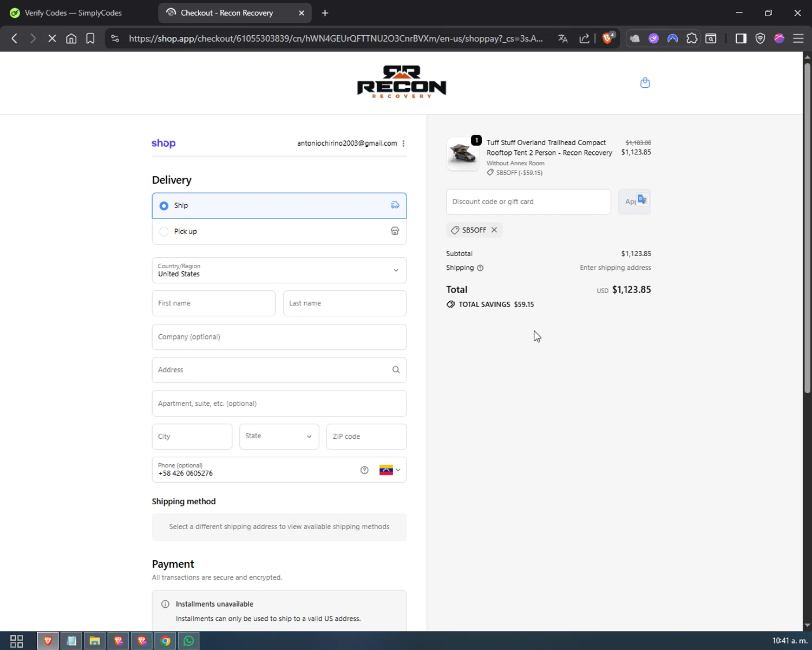Select the Ship delivery option

point(279,206)
